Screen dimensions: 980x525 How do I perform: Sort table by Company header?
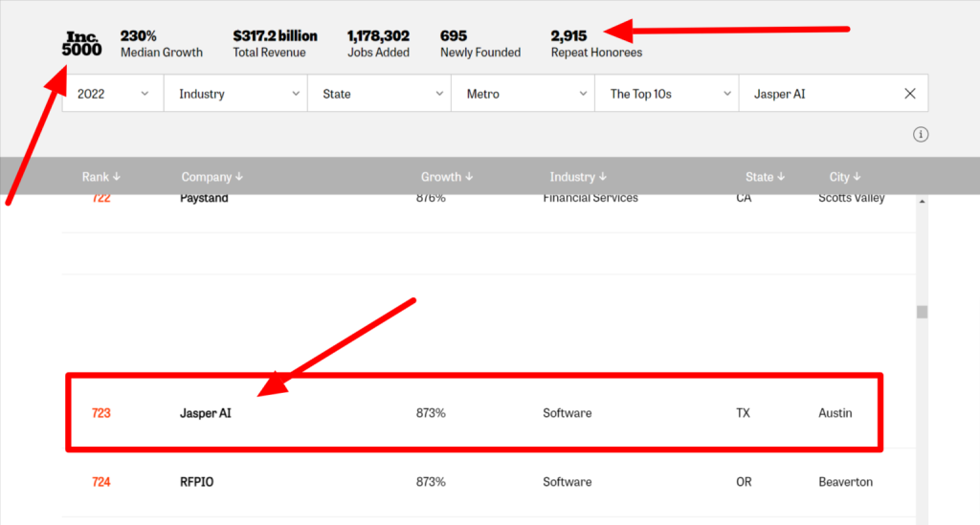pos(212,177)
